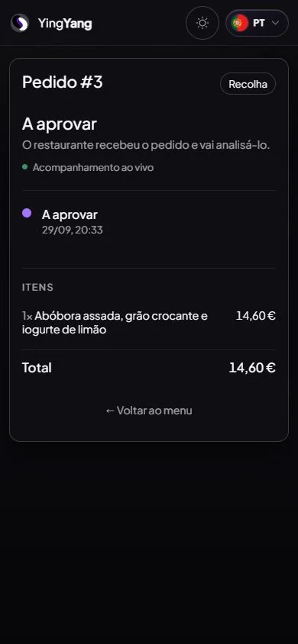Go back via Voltar ao menu

[149, 411]
